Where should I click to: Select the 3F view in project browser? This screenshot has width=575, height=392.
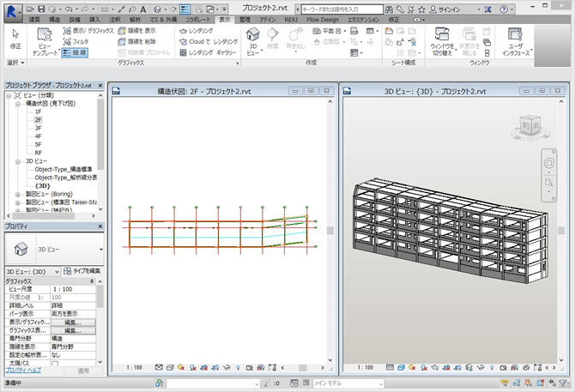point(38,128)
